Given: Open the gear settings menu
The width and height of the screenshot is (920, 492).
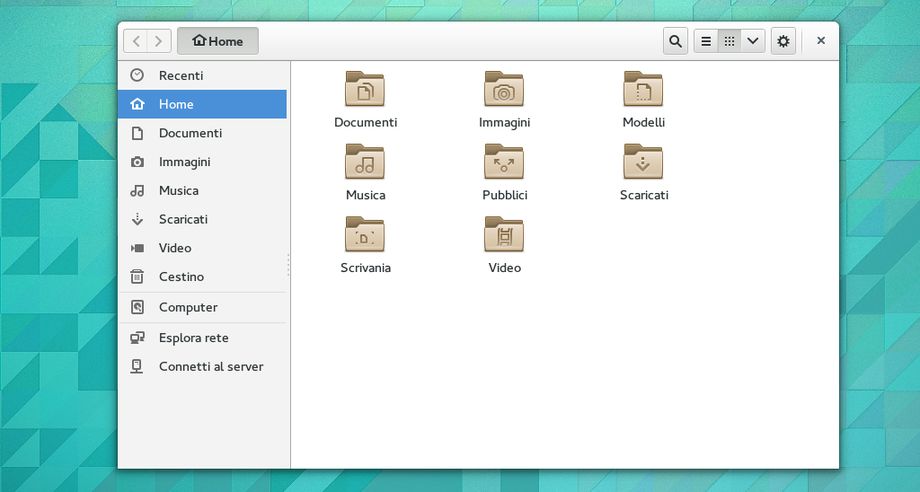Looking at the screenshot, I should [x=783, y=41].
